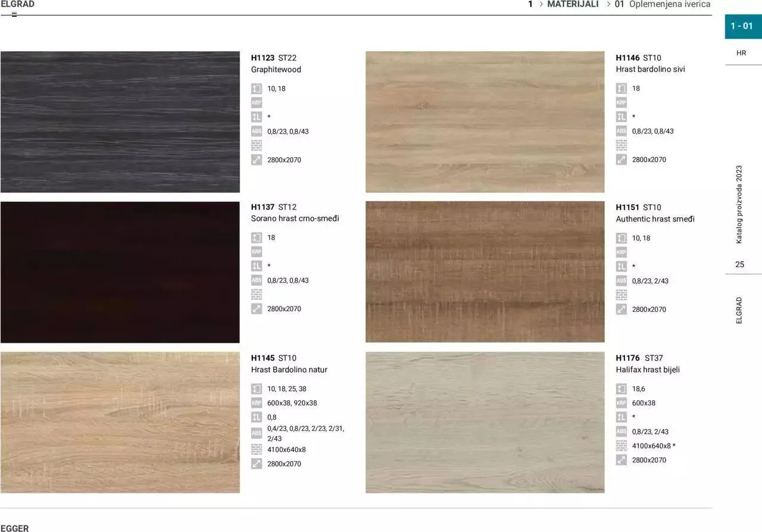762x532 pixels.
Task: Click the thickness icon for H1151 Authentic hrast
Action: pyautogui.click(x=622, y=238)
